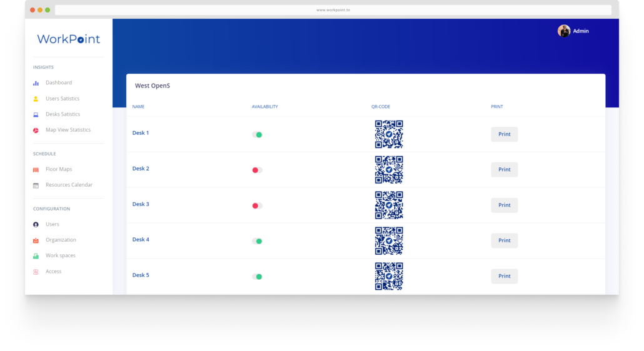Image resolution: width=644 pixels, height=351 pixels.
Task: Open the Resources Calendar page
Action: click(x=69, y=184)
